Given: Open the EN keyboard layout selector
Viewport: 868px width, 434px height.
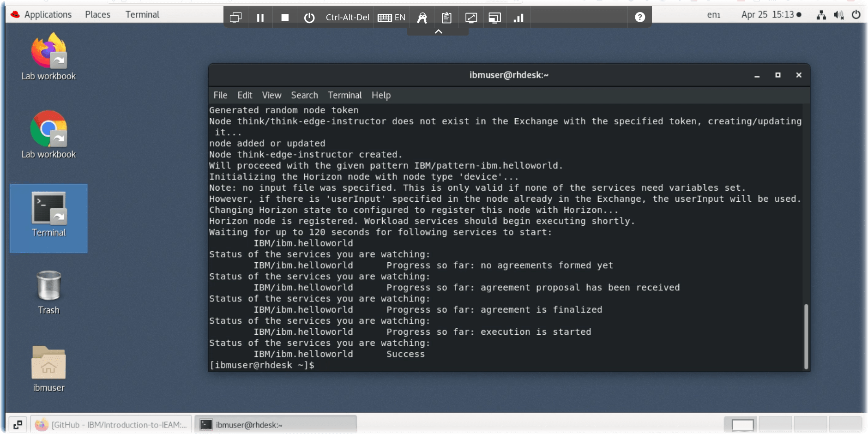Looking at the screenshot, I should [392, 18].
